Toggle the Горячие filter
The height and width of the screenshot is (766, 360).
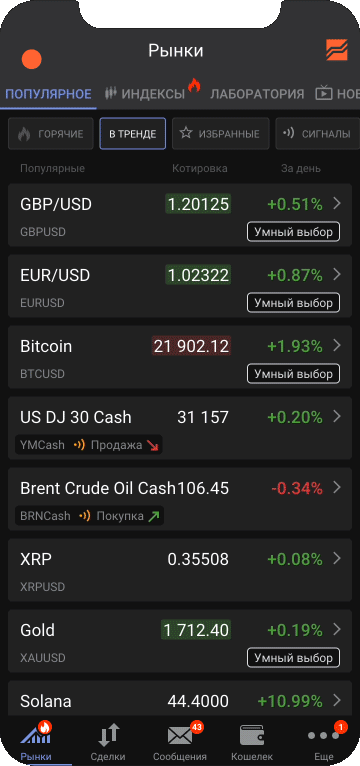(x=51, y=133)
